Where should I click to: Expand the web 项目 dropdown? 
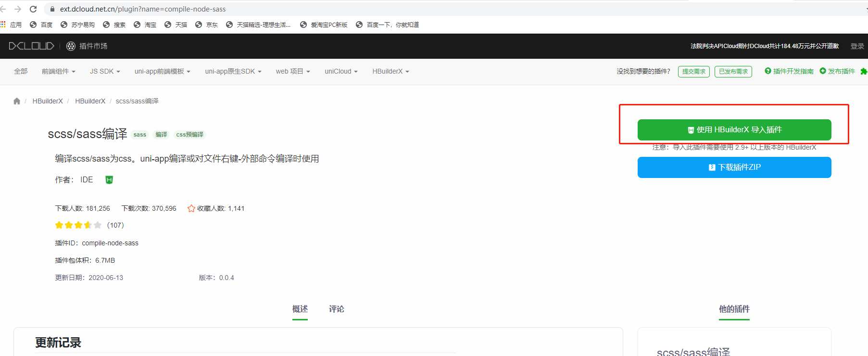pyautogui.click(x=293, y=71)
